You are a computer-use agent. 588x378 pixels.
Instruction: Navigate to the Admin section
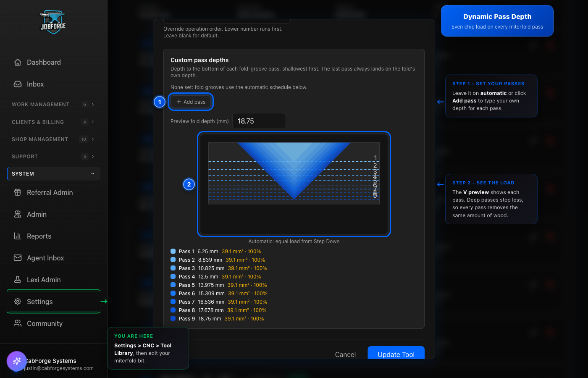click(53, 214)
